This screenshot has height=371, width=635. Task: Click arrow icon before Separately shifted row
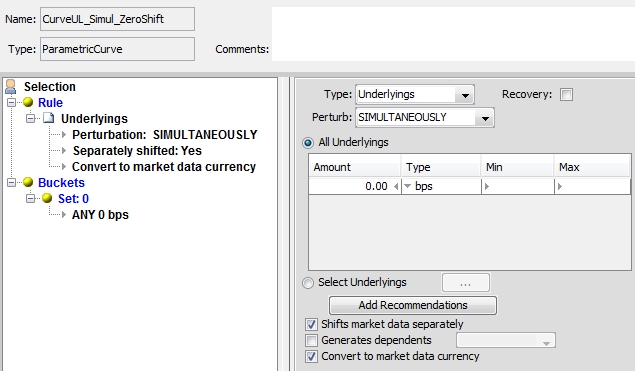pyautogui.click(x=64, y=150)
